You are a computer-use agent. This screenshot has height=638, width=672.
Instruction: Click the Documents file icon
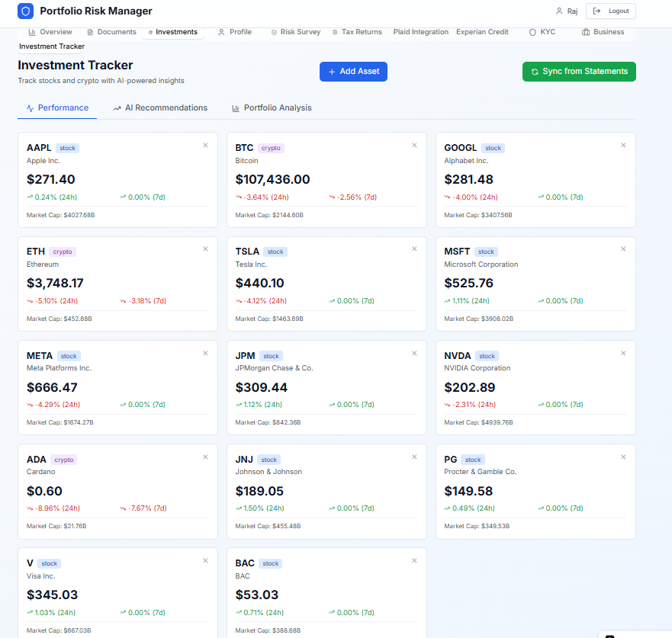[91, 32]
